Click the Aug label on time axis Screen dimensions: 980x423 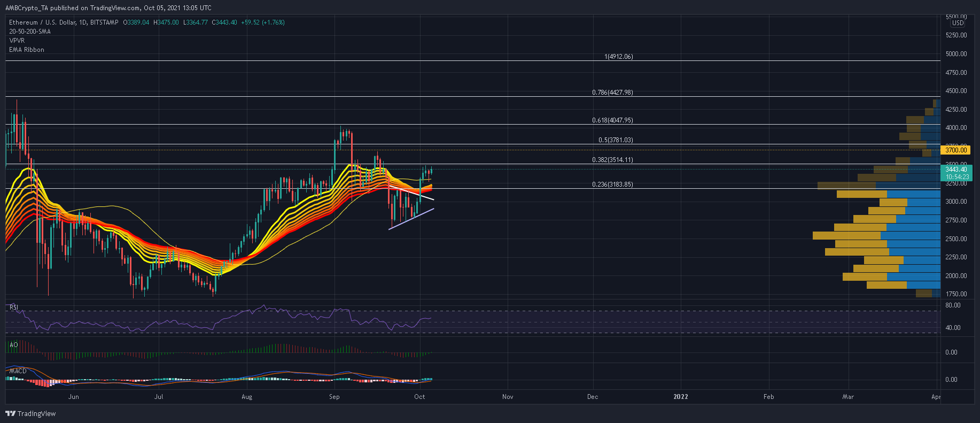(246, 397)
